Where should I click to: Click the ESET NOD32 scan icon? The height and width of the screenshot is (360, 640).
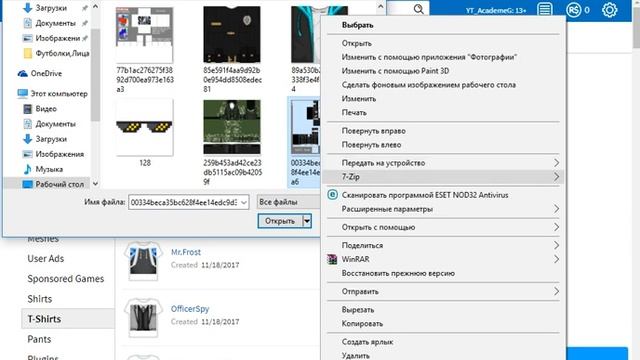(x=333, y=195)
